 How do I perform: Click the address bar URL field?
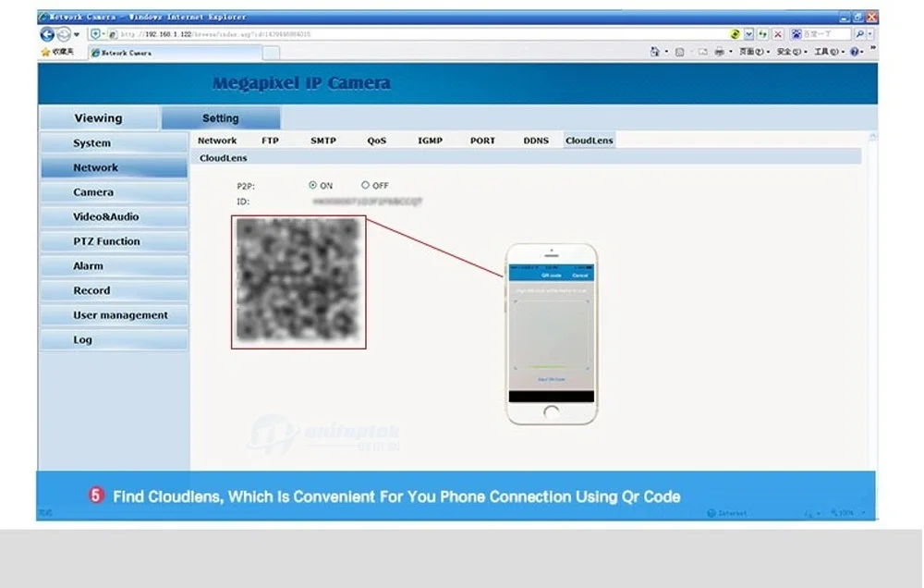[x=419, y=34]
